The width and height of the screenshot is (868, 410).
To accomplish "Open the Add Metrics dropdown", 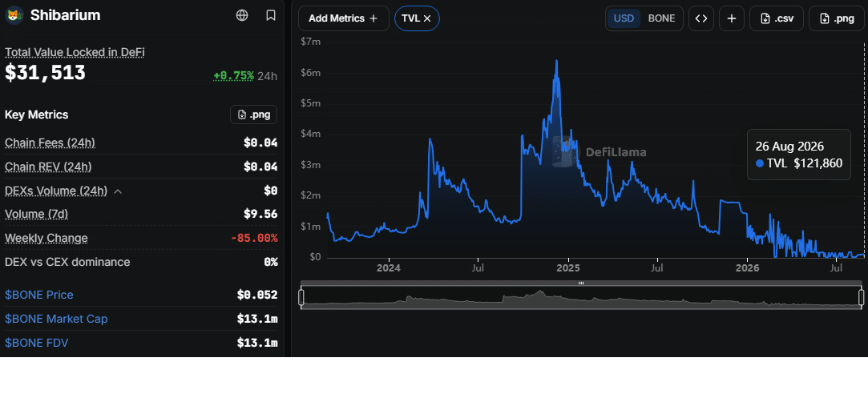I will click(343, 18).
